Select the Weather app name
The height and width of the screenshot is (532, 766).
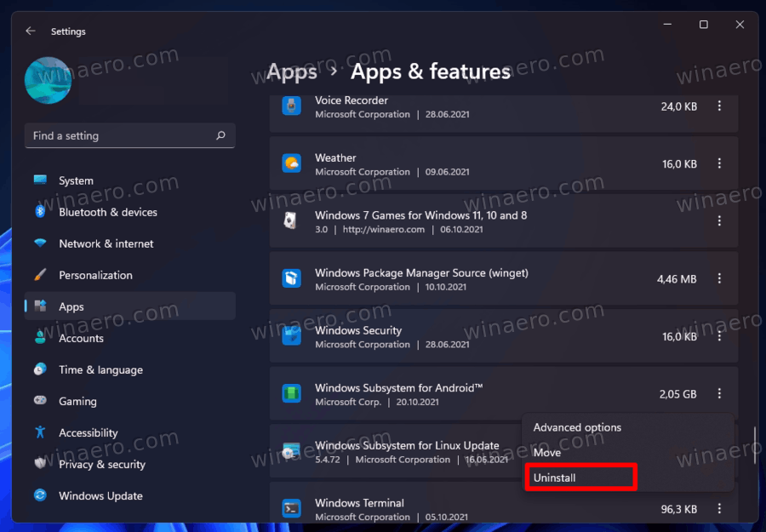(335, 157)
